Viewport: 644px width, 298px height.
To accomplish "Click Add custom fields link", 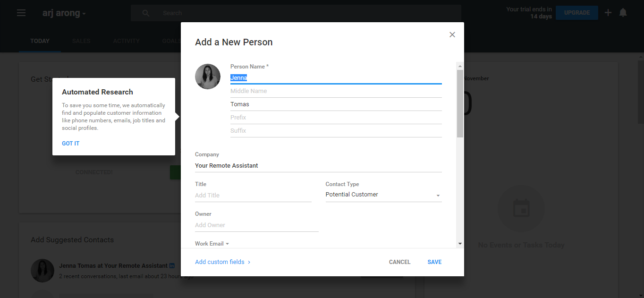I will click(223, 262).
